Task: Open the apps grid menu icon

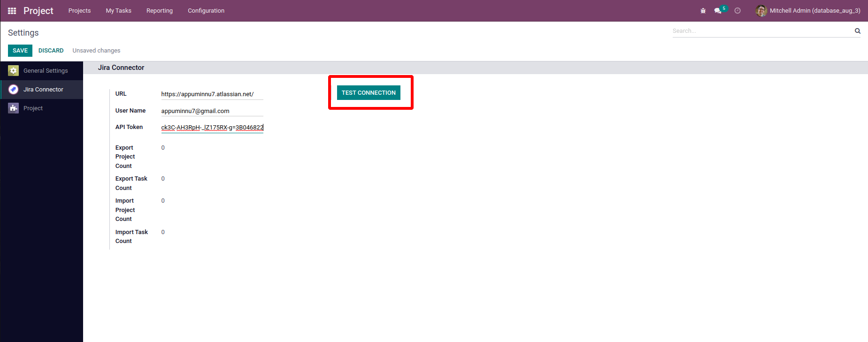Action: coord(12,11)
